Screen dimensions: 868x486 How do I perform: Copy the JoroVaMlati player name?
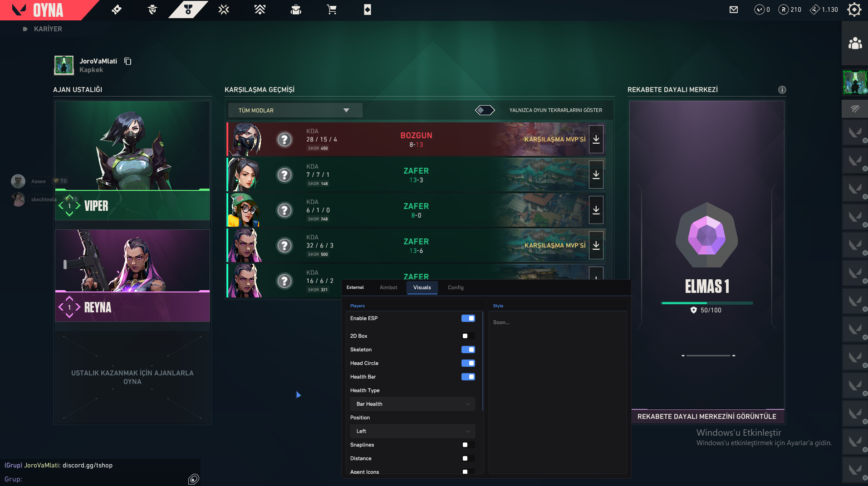(128, 61)
